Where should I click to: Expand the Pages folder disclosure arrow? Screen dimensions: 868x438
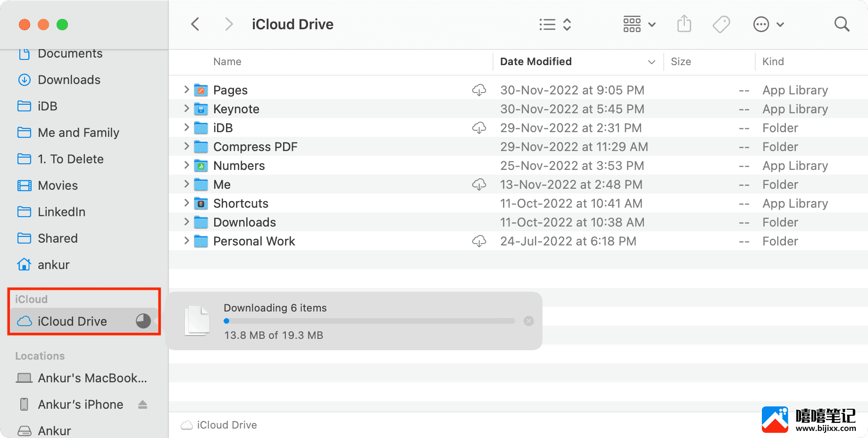click(x=186, y=90)
